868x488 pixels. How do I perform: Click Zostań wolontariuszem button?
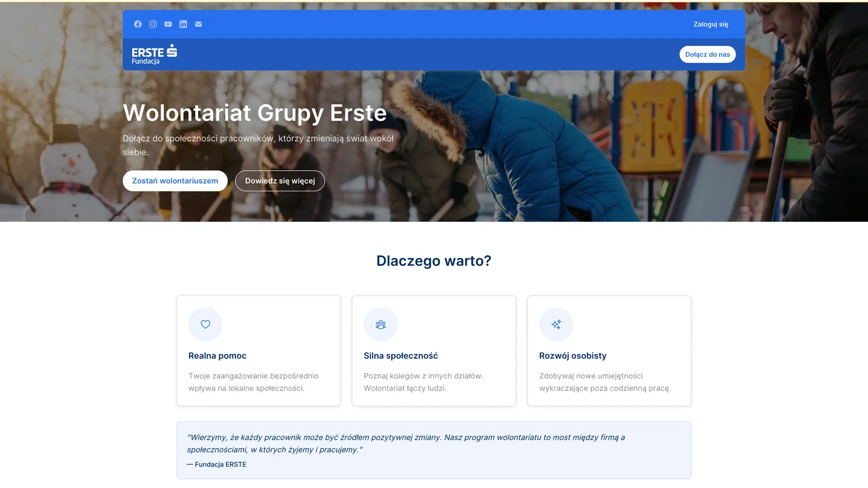click(x=175, y=181)
